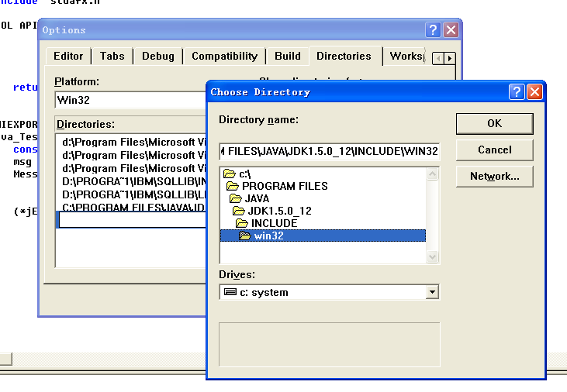Select the Build tab

[x=288, y=56]
